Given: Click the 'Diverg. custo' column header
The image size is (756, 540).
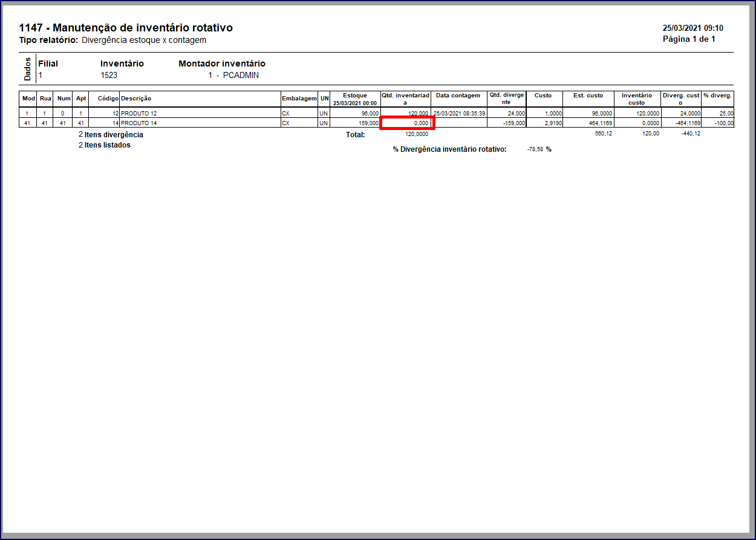Looking at the screenshot, I should [x=681, y=99].
